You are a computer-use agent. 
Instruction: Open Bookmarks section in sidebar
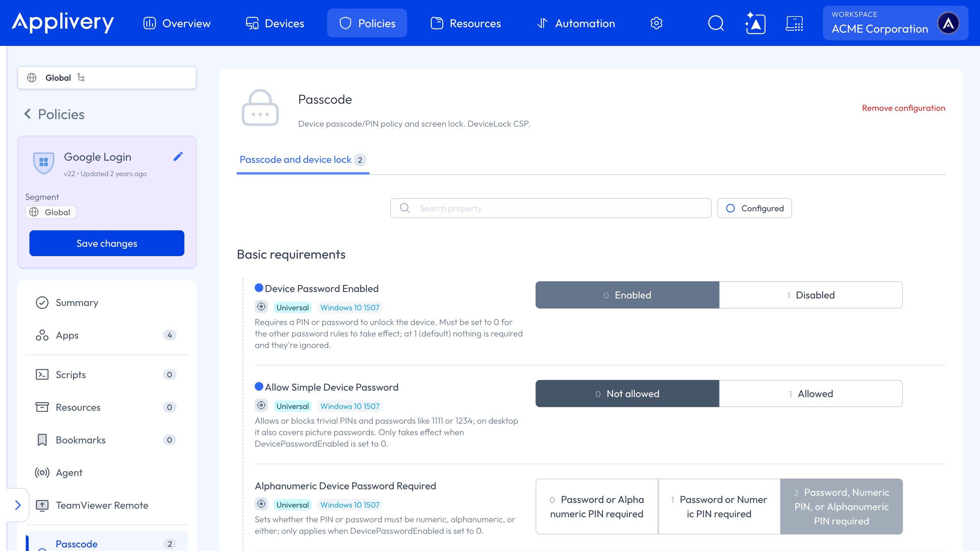tap(107, 440)
